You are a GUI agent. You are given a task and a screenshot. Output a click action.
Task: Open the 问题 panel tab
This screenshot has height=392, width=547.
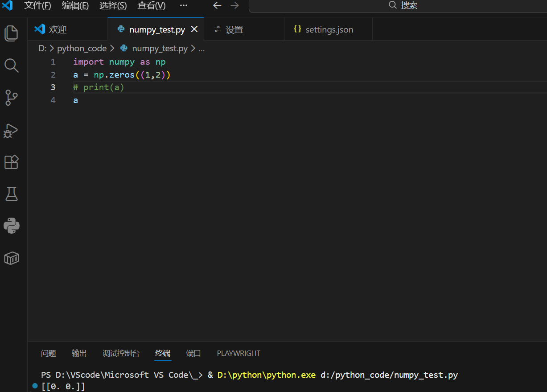49,353
